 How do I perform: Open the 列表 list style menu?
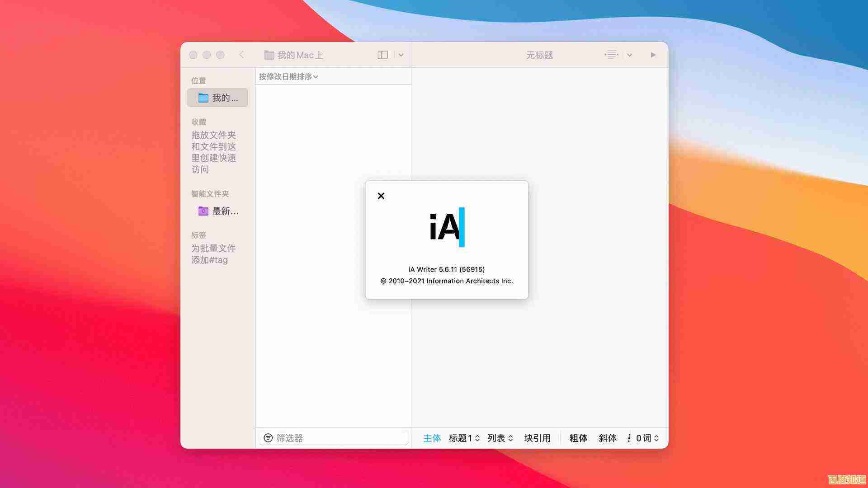coord(499,438)
